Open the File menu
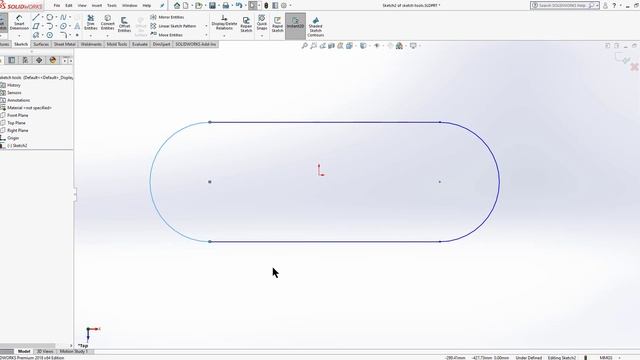The width and height of the screenshot is (640, 360). [x=57, y=6]
